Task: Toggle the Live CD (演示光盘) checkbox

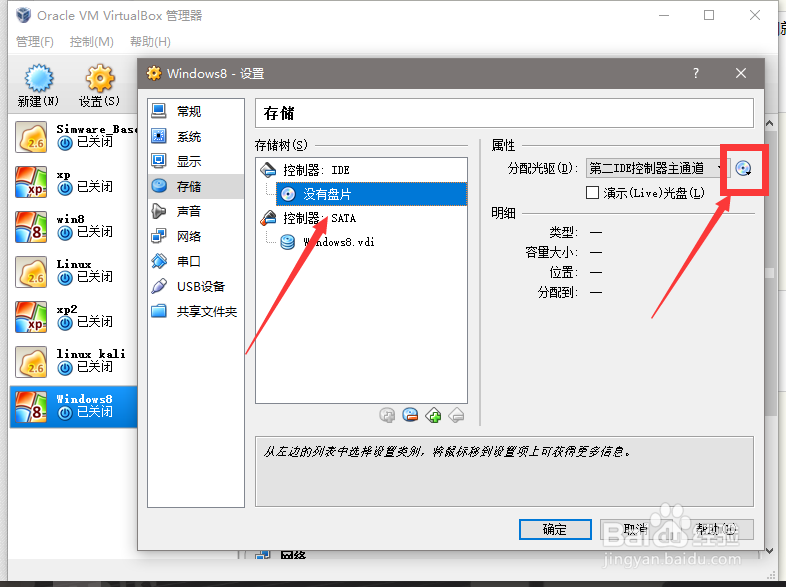Action: click(592, 192)
